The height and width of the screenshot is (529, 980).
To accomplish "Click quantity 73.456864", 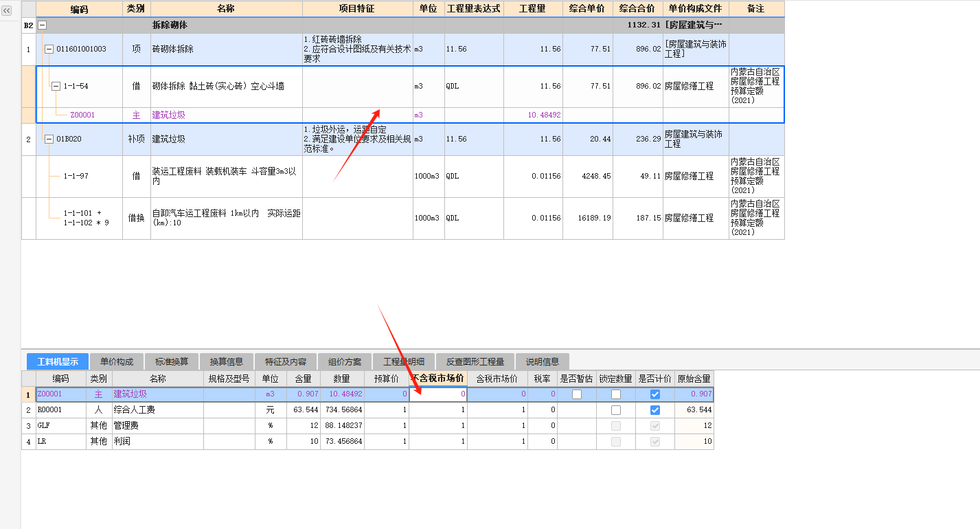I will point(345,442).
